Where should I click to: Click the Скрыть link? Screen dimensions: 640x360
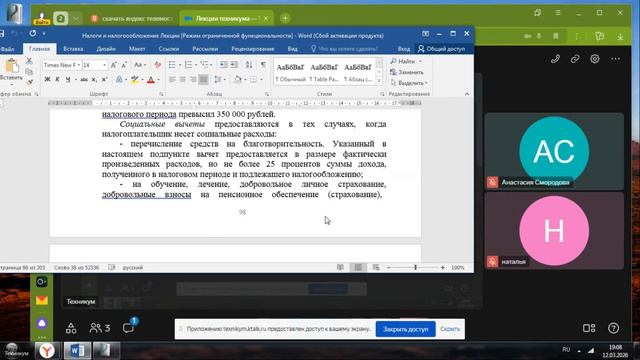click(450, 329)
